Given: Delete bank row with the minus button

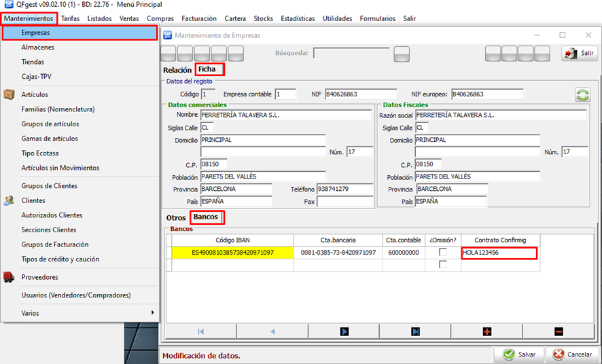Looking at the screenshot, I should 559,331.
